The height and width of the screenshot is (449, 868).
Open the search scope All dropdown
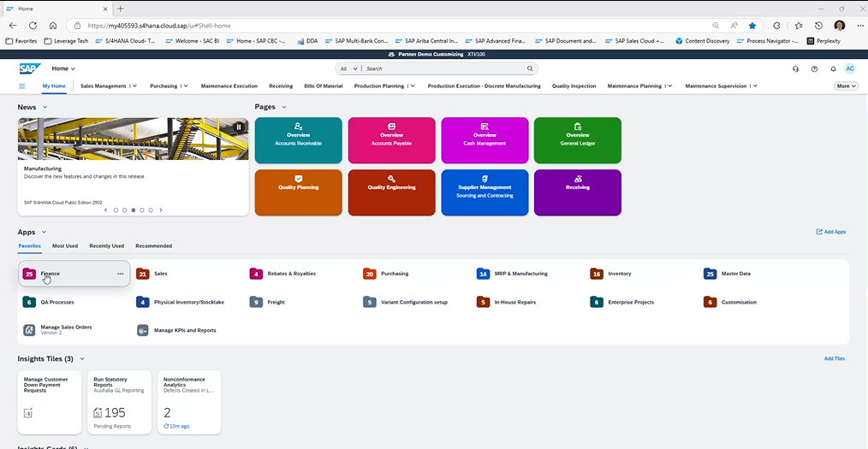pyautogui.click(x=348, y=68)
